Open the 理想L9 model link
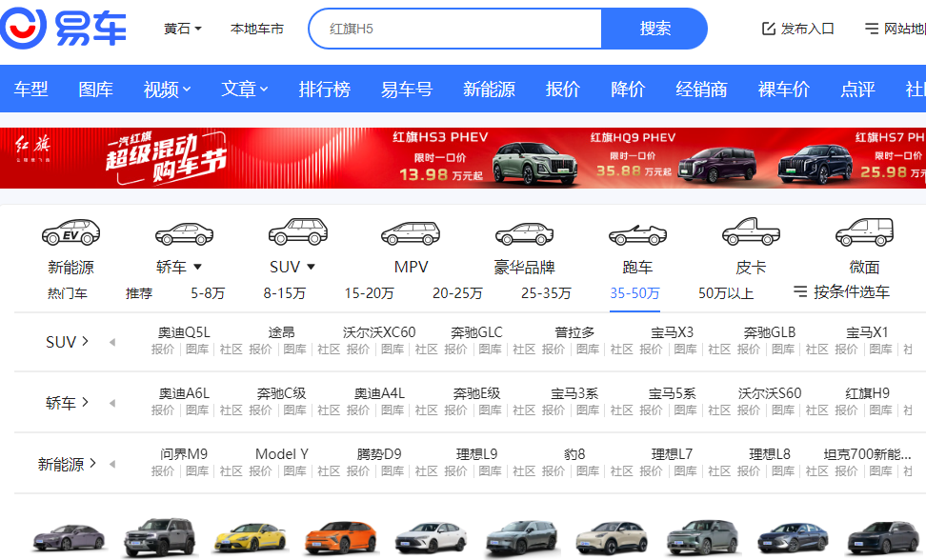926x560 pixels. click(476, 453)
